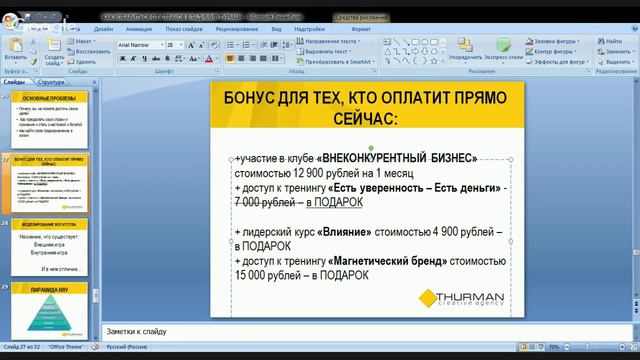This screenshot has width=640, height=360.
Task: Open the Change Case Aa dropdown
Action: (194, 59)
